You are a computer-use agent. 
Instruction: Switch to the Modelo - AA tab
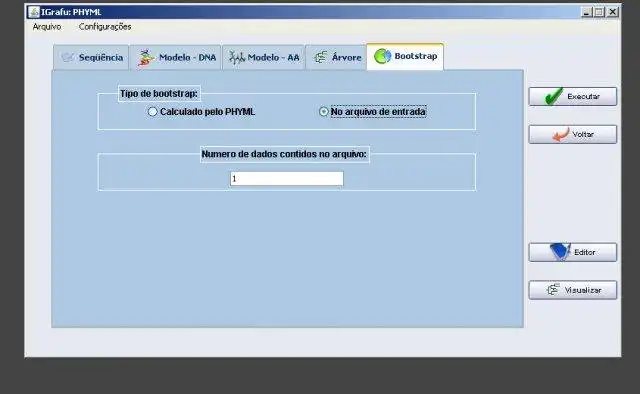click(264, 58)
